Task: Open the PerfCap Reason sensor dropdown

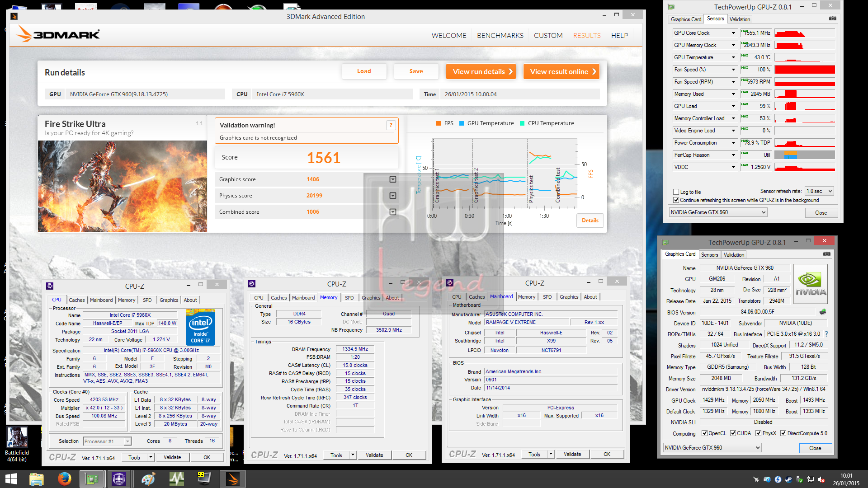Action: pos(733,155)
